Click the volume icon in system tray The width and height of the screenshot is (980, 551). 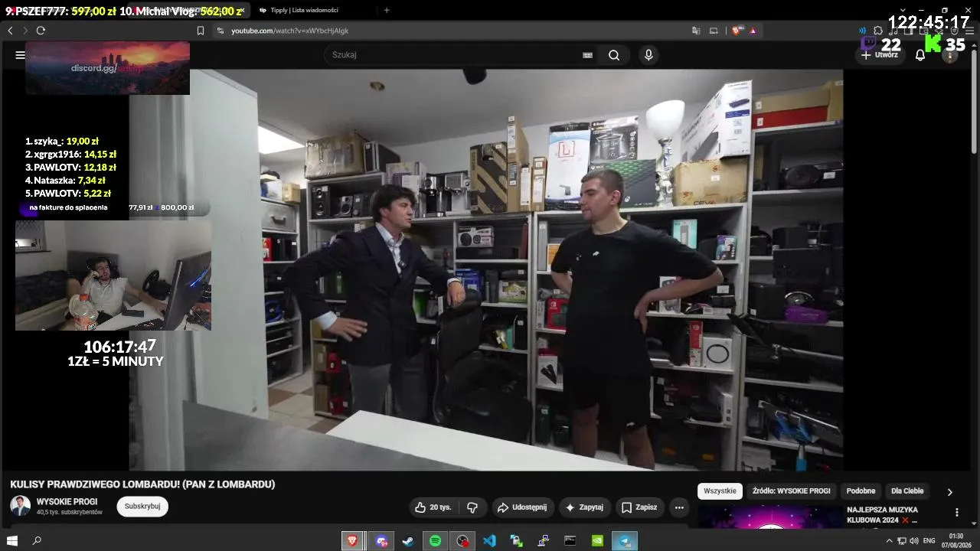[x=913, y=541]
